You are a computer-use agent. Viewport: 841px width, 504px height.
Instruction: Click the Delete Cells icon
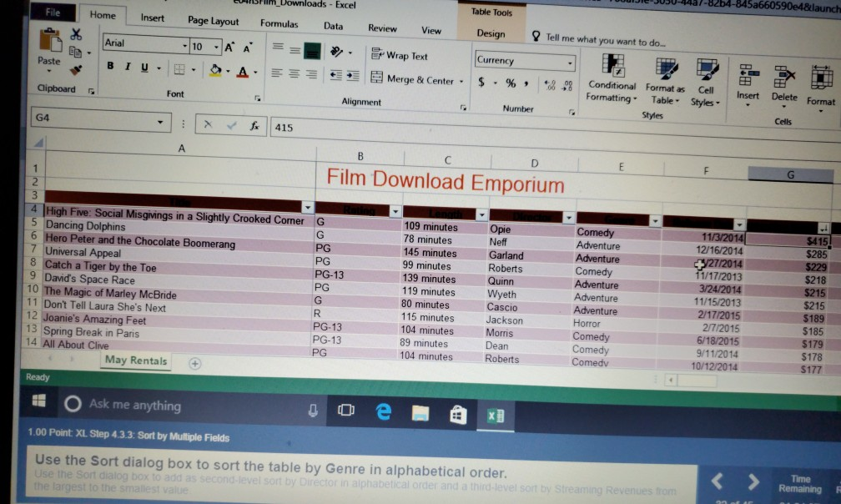point(784,75)
